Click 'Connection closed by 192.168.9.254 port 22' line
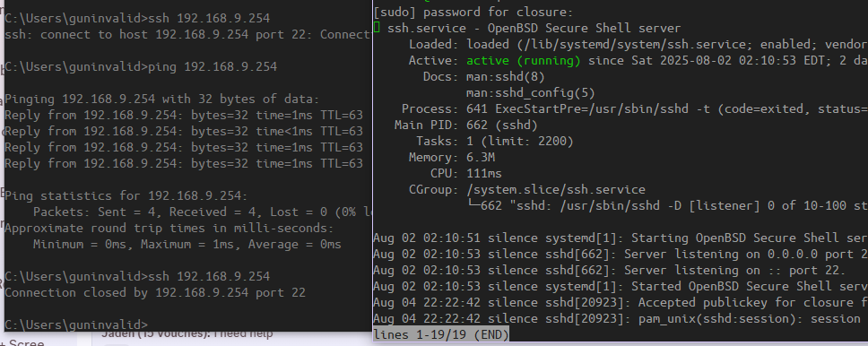 coord(155,292)
